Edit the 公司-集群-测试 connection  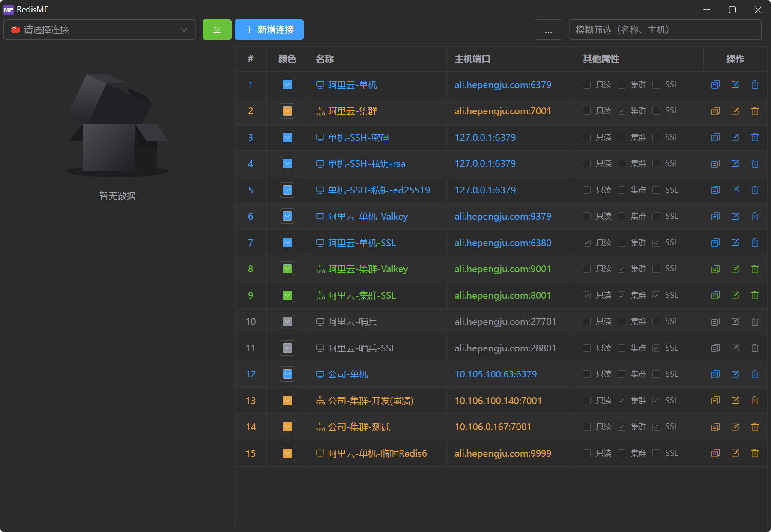point(735,427)
